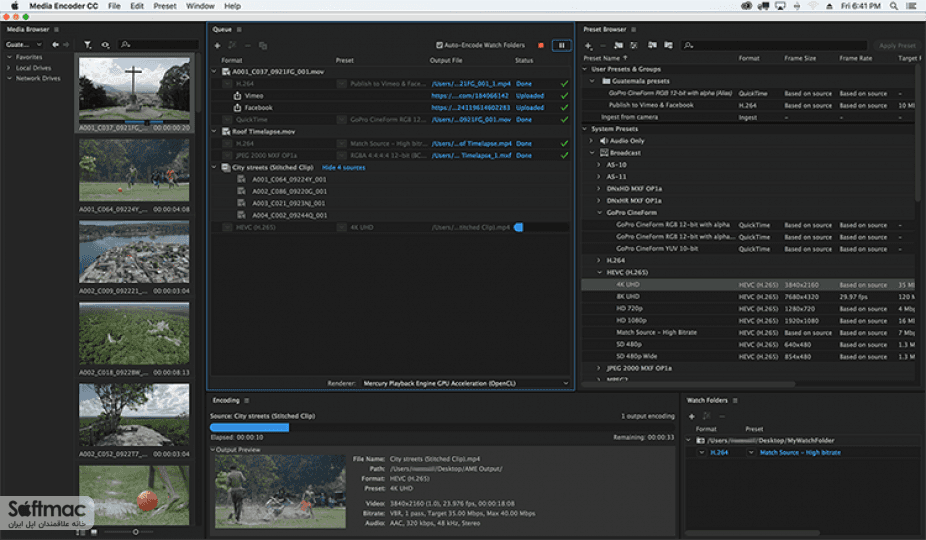This screenshot has width=926, height=540.
Task: Open the Preset Browser panel menu icon
Action: click(634, 30)
